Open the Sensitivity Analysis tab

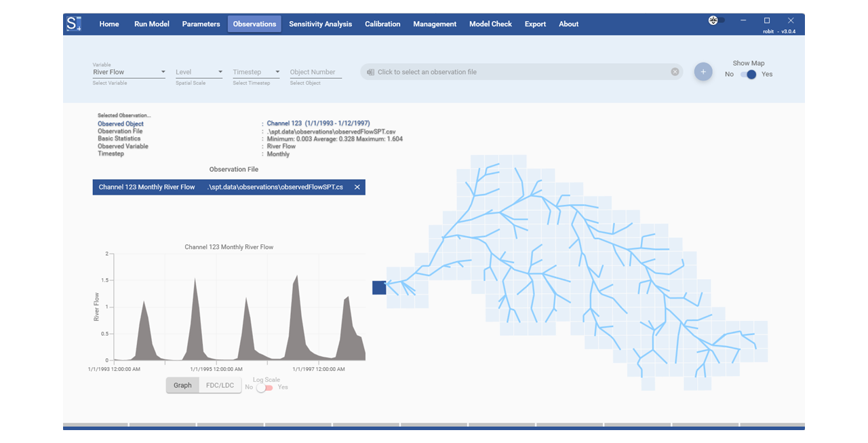(x=320, y=24)
